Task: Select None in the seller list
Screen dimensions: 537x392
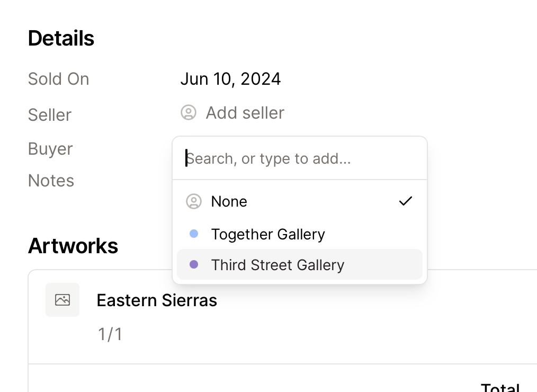Action: 229,201
